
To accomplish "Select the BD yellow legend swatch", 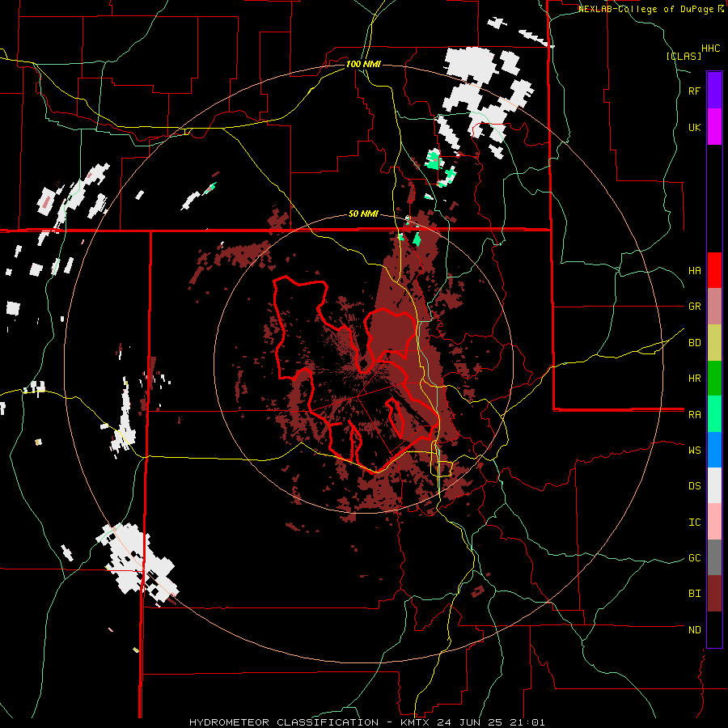I will point(714,342).
